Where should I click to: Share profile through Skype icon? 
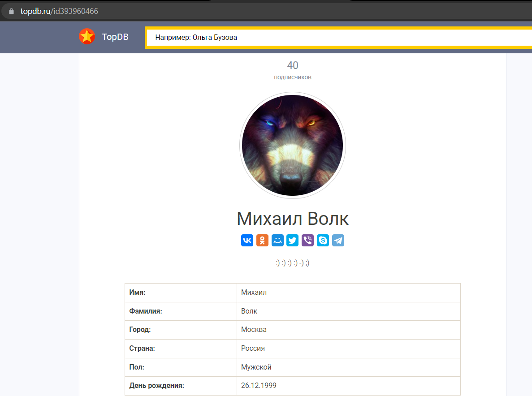pyautogui.click(x=323, y=241)
